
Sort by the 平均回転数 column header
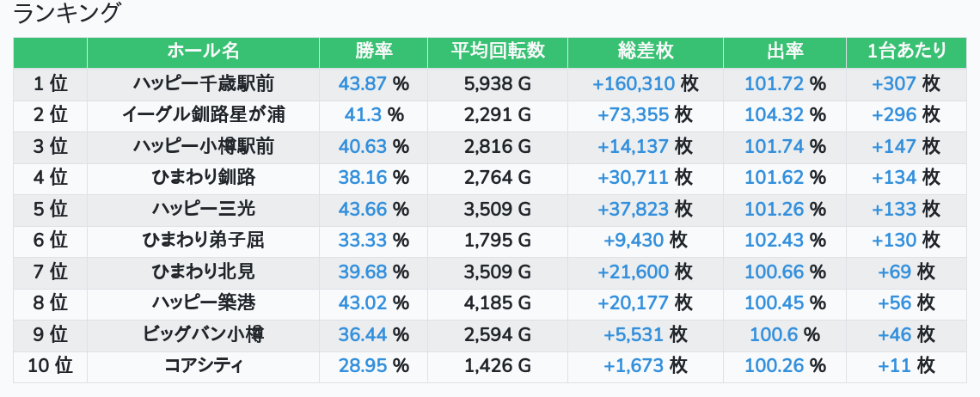click(x=498, y=52)
